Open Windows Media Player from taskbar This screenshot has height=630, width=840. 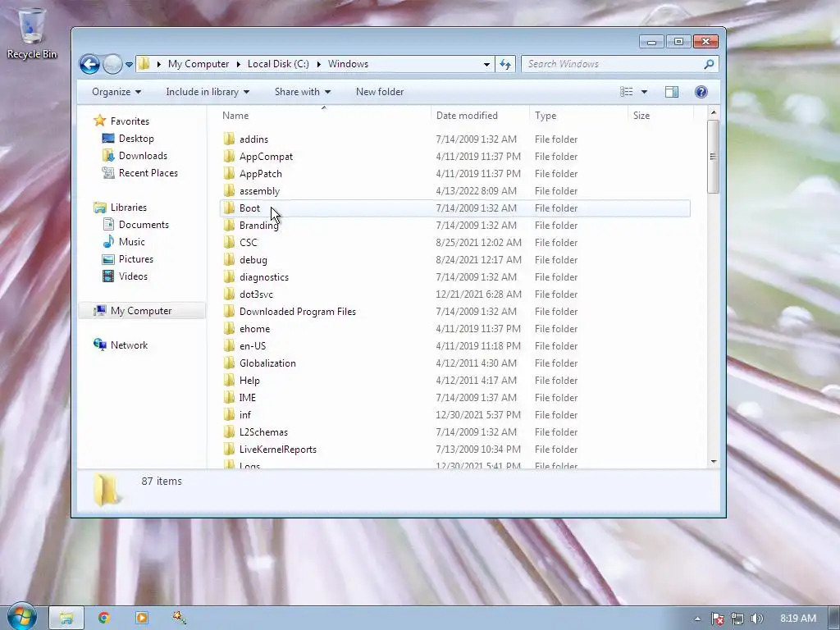142,618
